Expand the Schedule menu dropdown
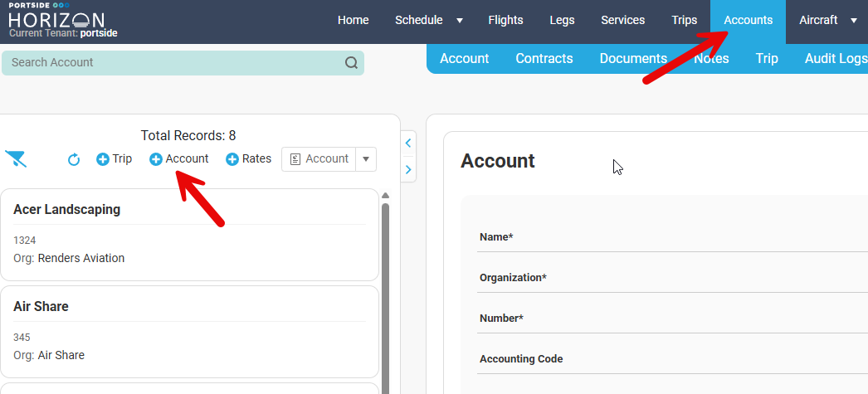This screenshot has height=394, width=868. tap(460, 21)
